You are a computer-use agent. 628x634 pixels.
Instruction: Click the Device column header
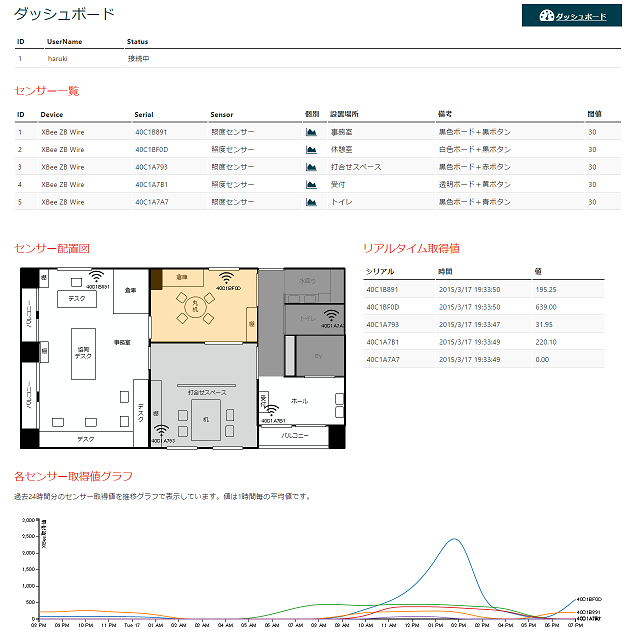(52, 115)
